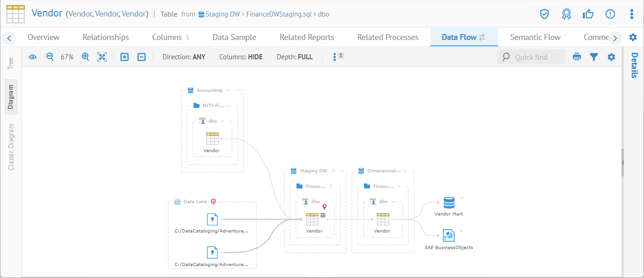644x278 pixels.
Task: Click the warning exclamation circle icon
Action: 610,14
